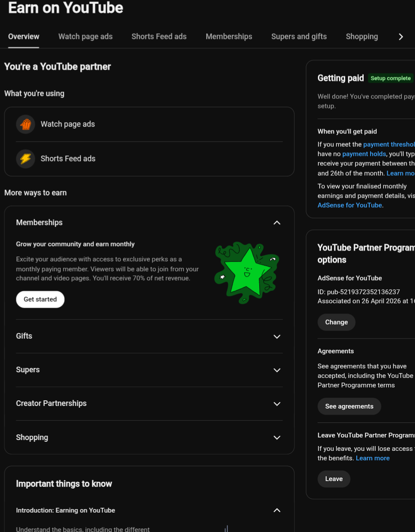Collapse the Memberships section

(277, 223)
